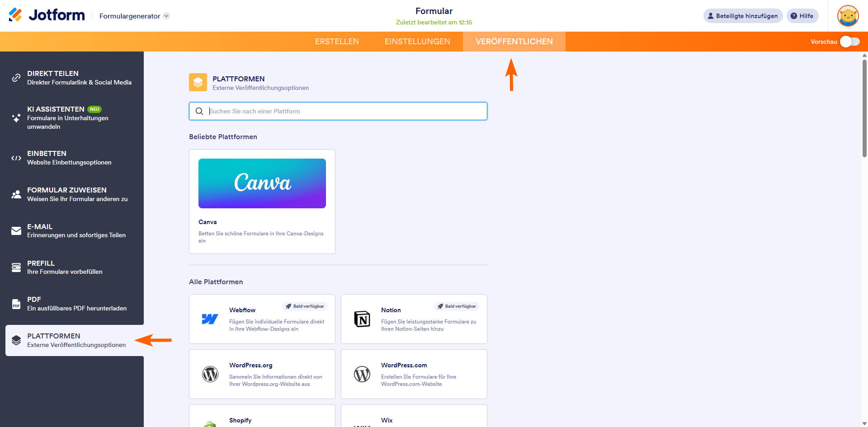This screenshot has height=427, width=868.
Task: Open the WordPress.org platform title
Action: [x=251, y=365]
